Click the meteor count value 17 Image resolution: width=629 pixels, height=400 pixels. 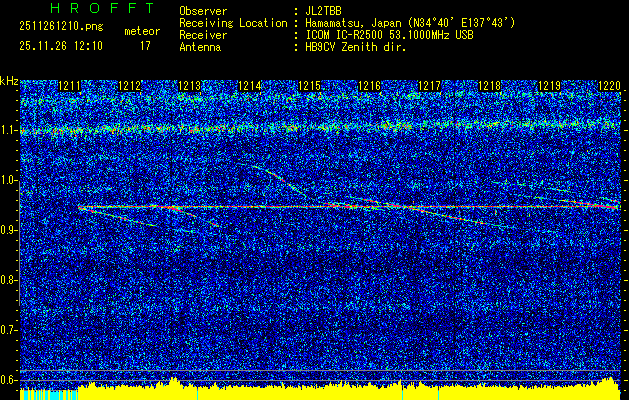click(146, 46)
